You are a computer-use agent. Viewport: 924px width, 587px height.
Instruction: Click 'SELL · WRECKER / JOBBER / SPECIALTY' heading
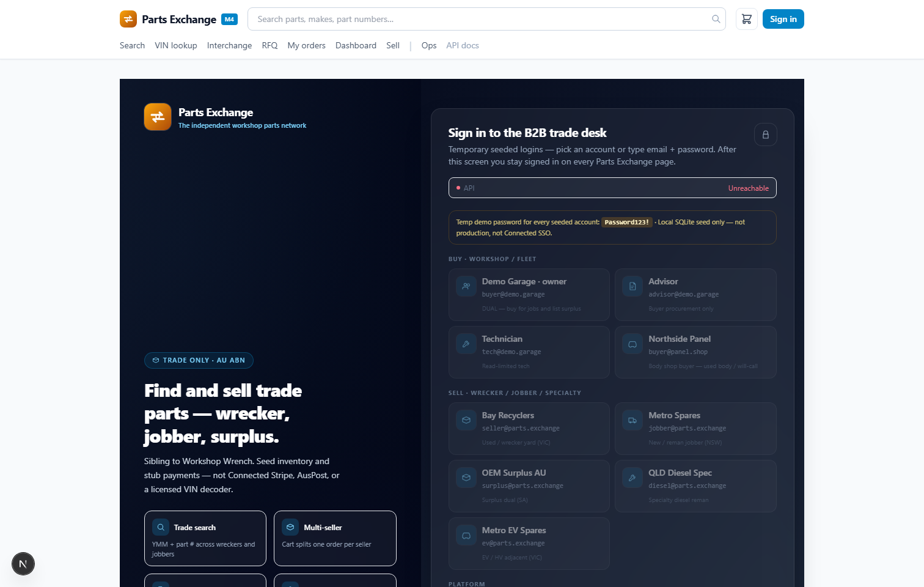tap(515, 393)
